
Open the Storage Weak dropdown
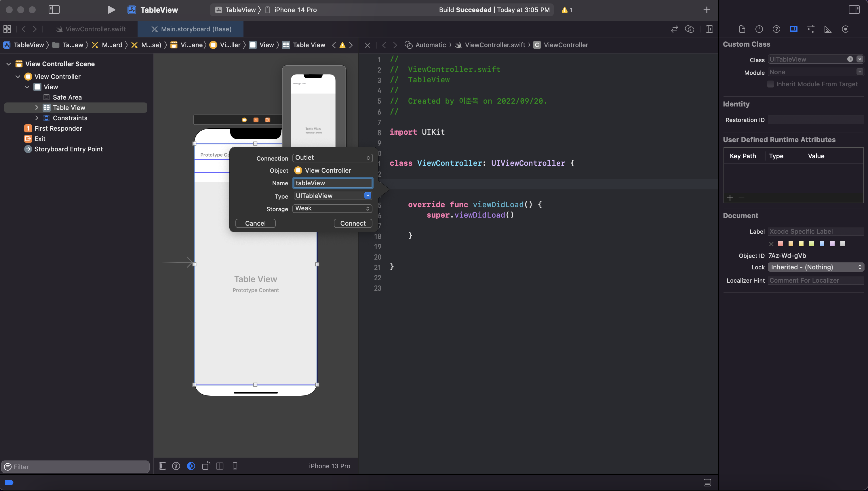pos(332,208)
